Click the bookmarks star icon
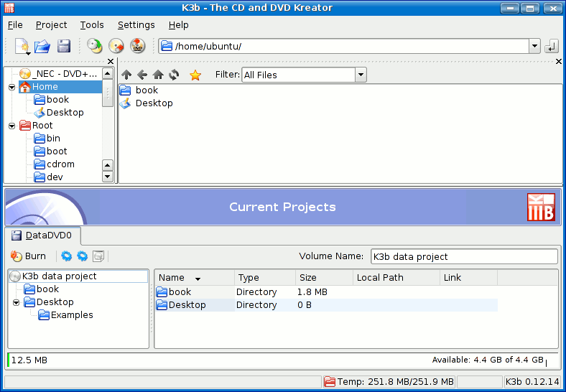This screenshot has width=566, height=392. [195, 75]
